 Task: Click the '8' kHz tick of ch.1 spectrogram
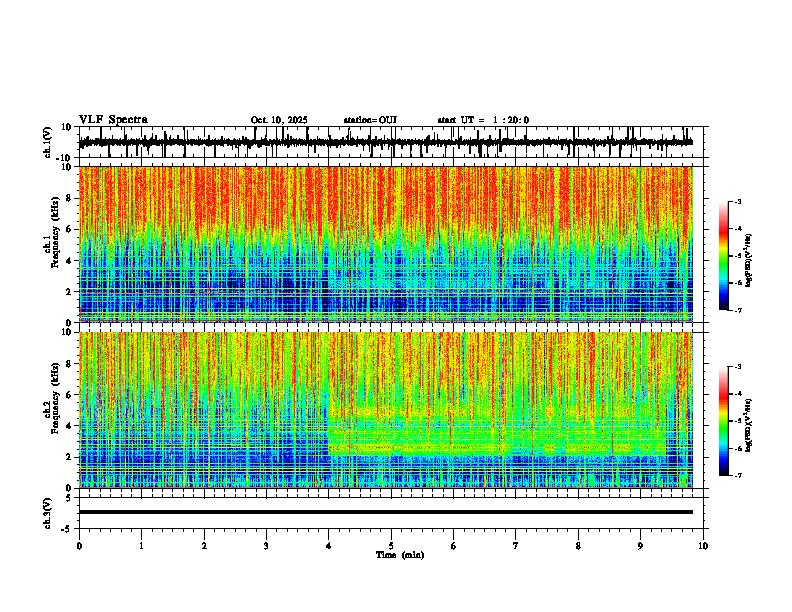[69, 198]
